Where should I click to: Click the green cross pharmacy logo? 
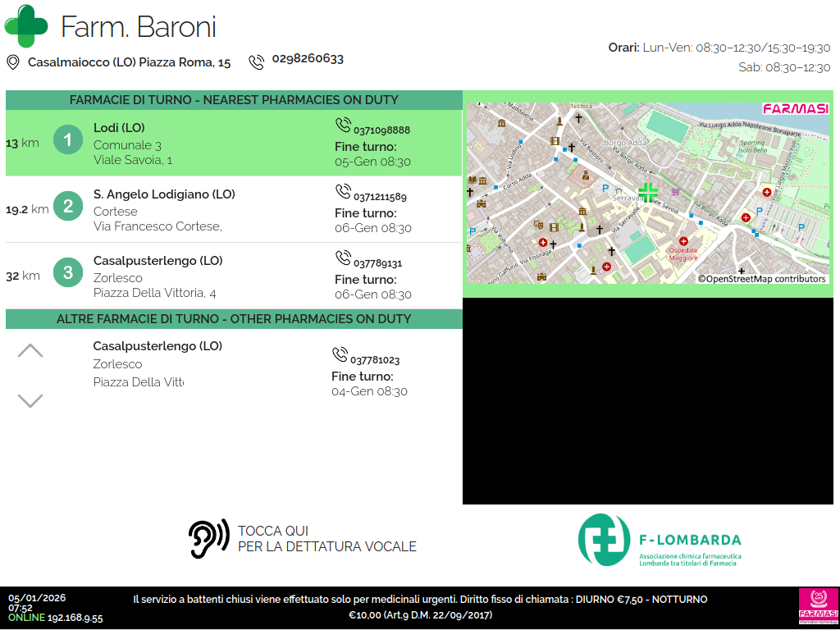pos(26,26)
